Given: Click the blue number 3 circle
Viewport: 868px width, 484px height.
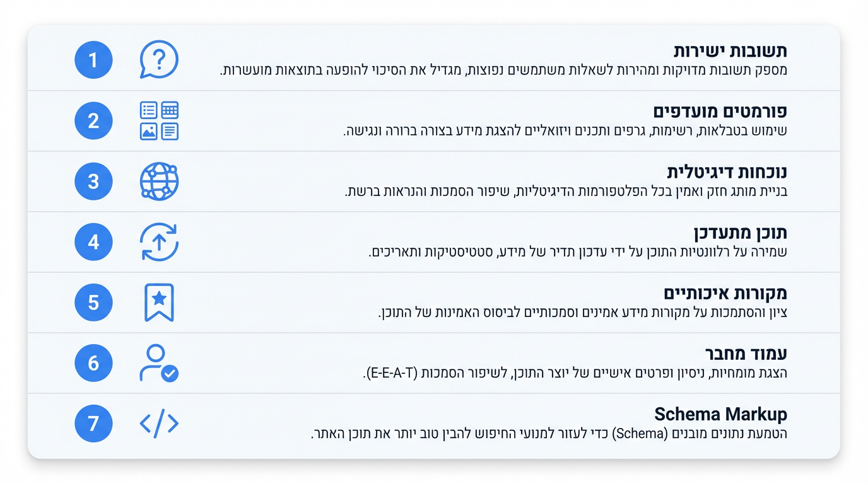Looking at the screenshot, I should tap(93, 181).
